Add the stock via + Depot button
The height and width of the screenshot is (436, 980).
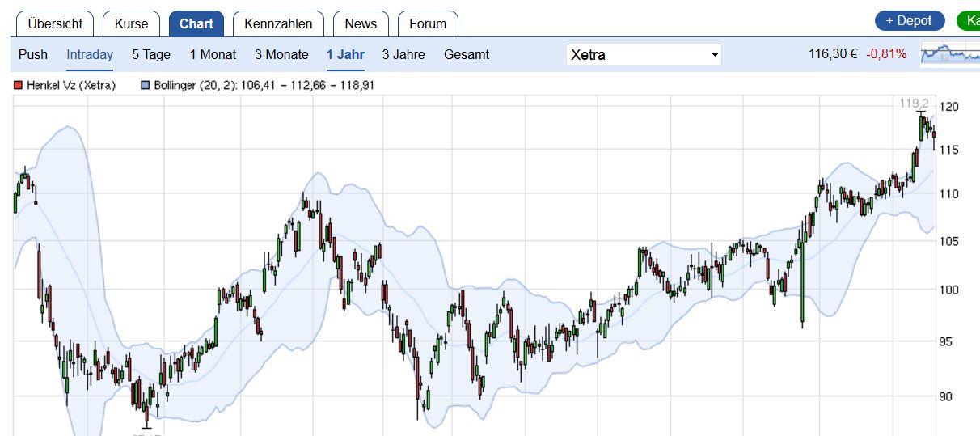pos(909,21)
